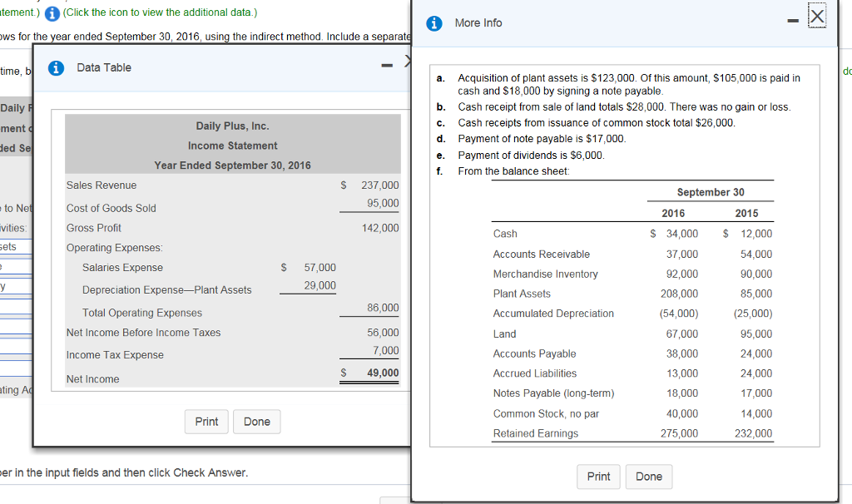Click Print in the Data Table dialog
The image size is (852, 504).
click(206, 422)
